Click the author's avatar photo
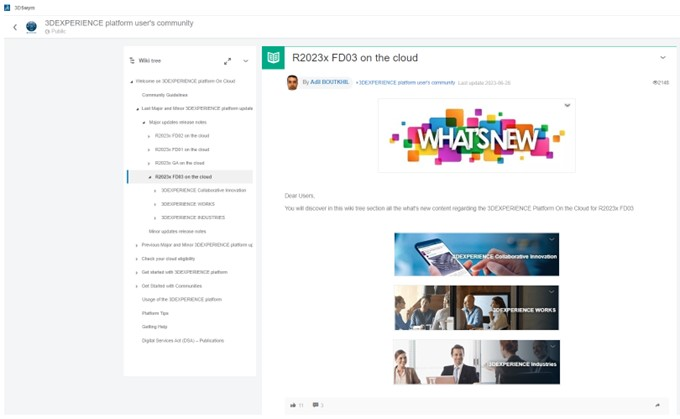680x419 pixels. pyautogui.click(x=292, y=82)
